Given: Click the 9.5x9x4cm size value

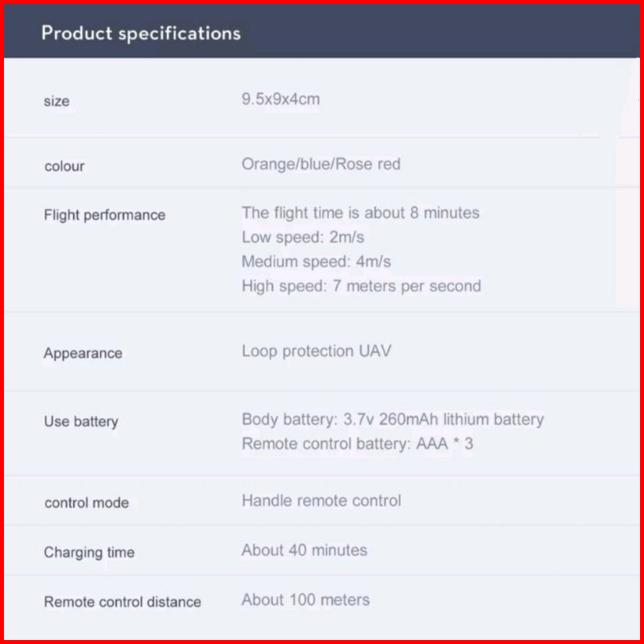Looking at the screenshot, I should tap(281, 99).
